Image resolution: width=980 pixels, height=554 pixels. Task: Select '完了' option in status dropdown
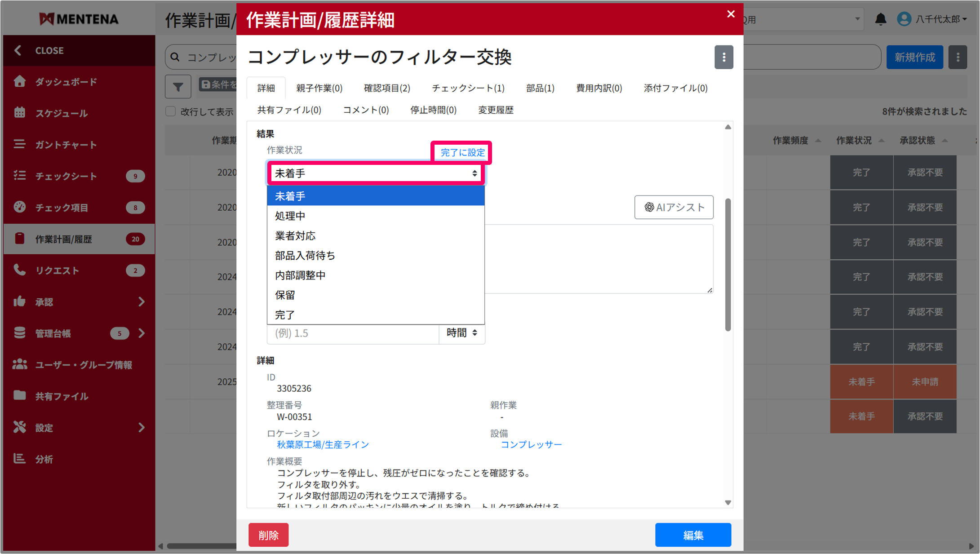(x=285, y=315)
